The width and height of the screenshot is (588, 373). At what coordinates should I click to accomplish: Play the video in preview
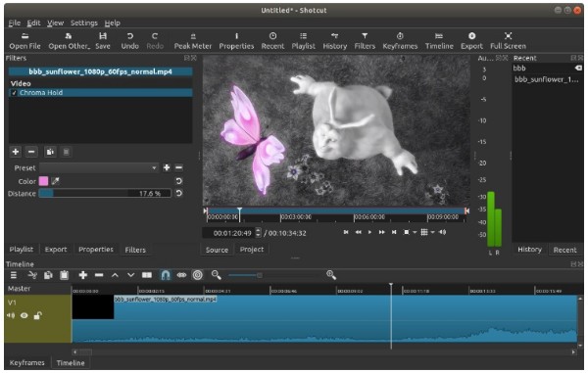(369, 233)
